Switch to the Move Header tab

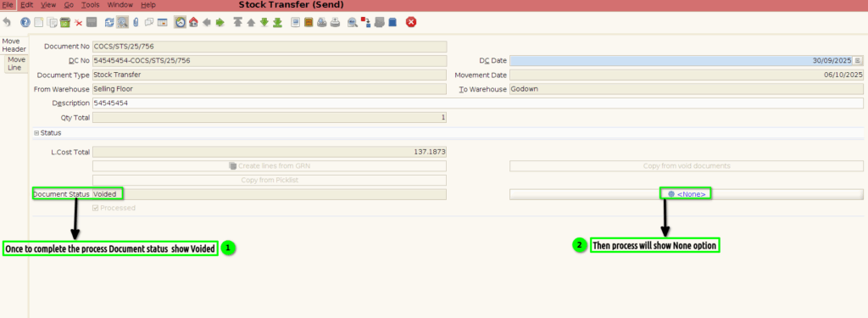pyautogui.click(x=14, y=45)
